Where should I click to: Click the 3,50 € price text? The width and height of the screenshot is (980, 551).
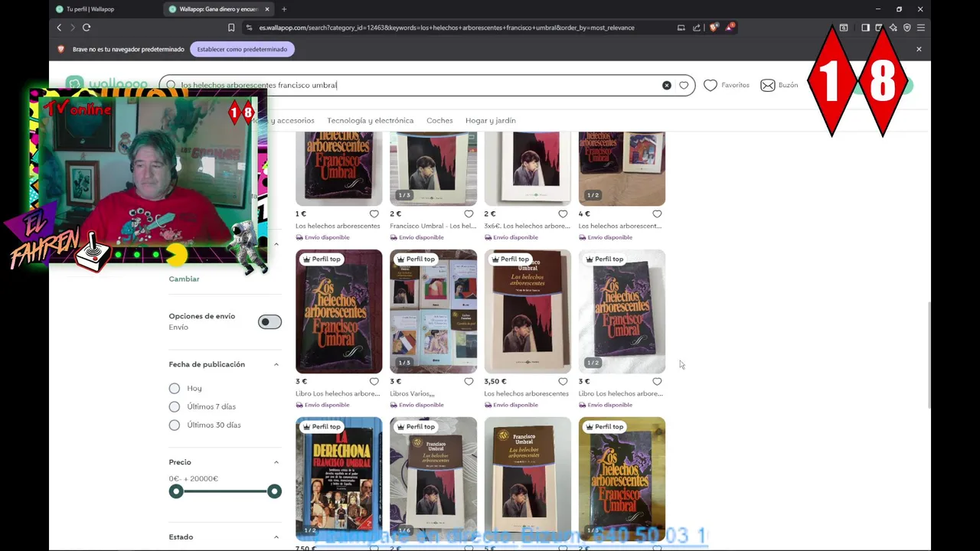495,381
